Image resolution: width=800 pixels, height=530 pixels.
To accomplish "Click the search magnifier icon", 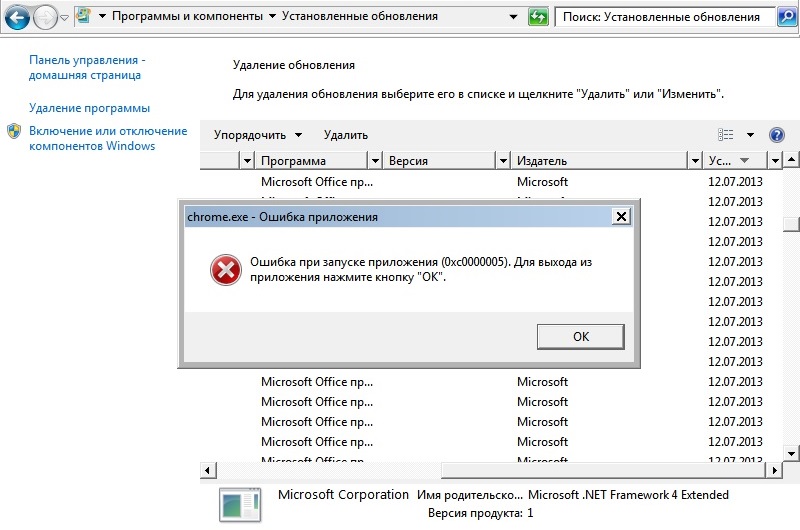I will click(786, 17).
